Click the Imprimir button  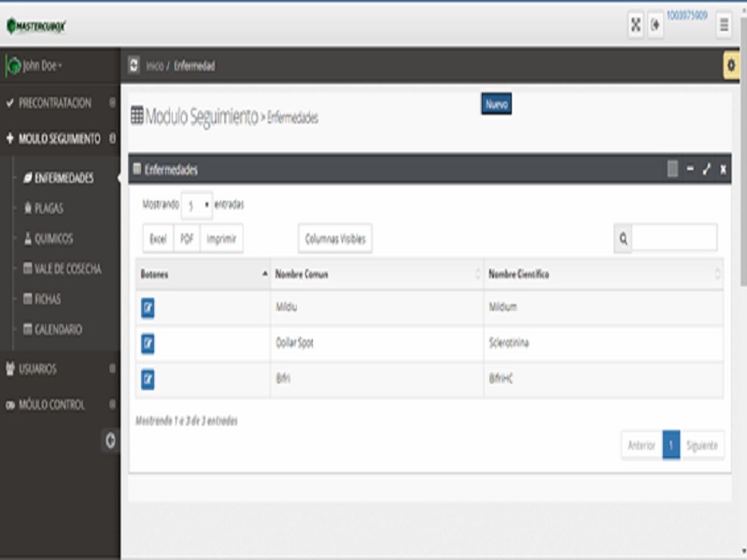point(221,239)
